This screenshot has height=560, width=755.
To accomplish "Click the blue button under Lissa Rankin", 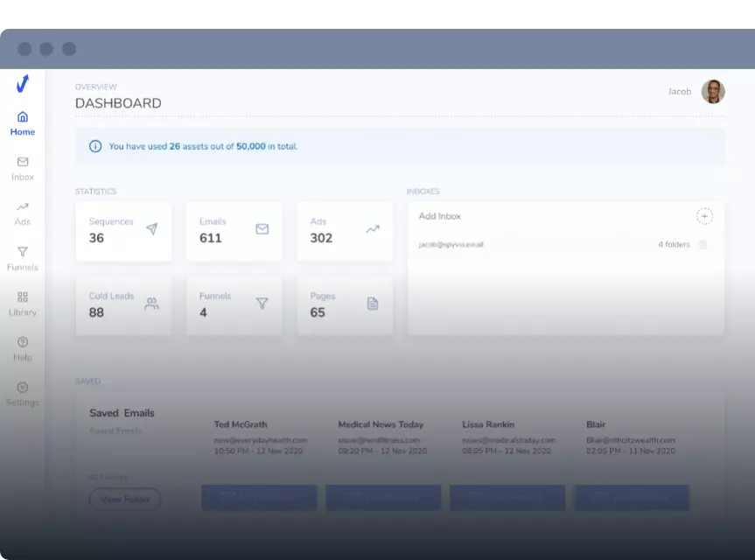I will click(507, 497).
